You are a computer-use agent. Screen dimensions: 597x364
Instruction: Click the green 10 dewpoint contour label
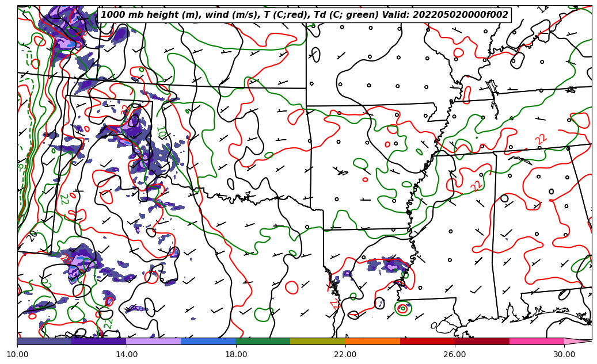(x=161, y=132)
